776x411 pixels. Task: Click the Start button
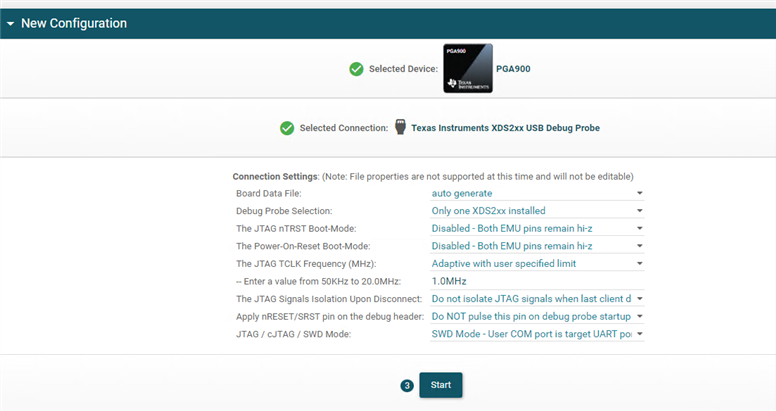click(x=441, y=385)
